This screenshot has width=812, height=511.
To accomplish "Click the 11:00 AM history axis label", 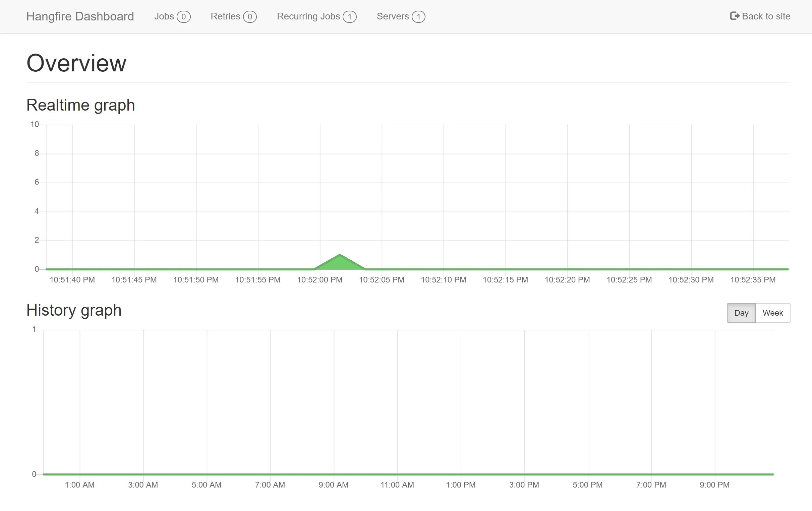I will 397,485.
